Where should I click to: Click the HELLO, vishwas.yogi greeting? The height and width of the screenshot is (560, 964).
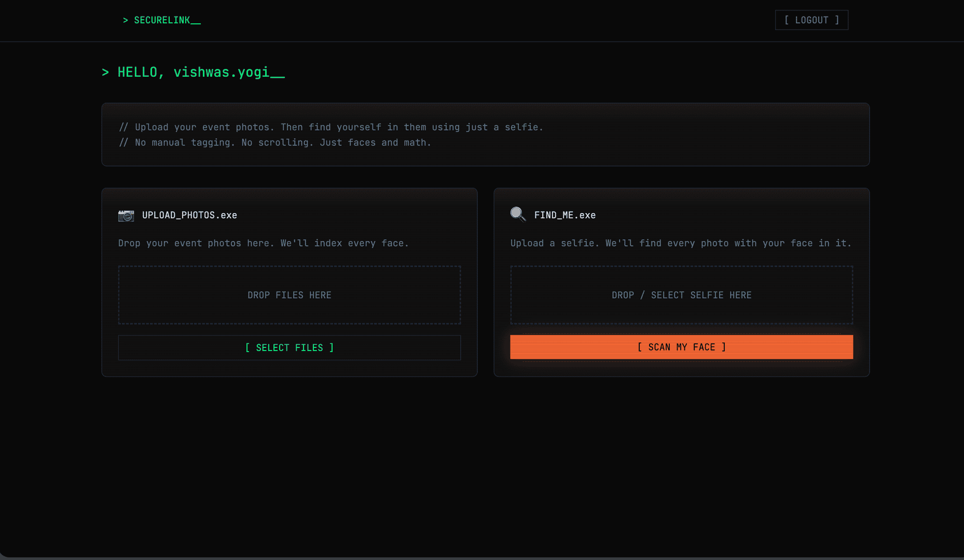(194, 72)
